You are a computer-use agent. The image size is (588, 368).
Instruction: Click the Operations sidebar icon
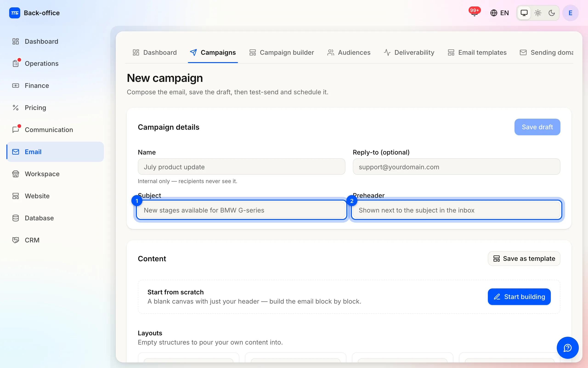coord(16,63)
